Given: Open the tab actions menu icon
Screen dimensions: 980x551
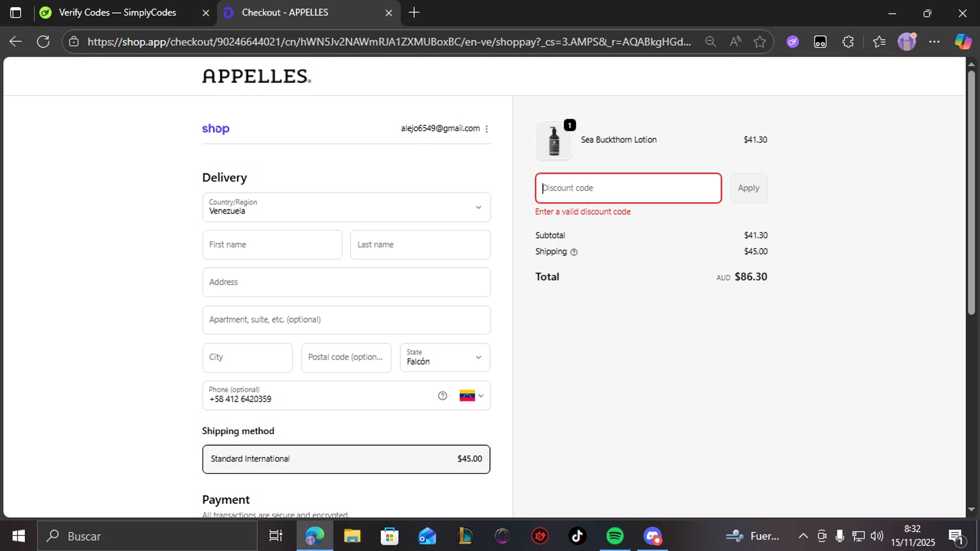Looking at the screenshot, I should (16, 12).
